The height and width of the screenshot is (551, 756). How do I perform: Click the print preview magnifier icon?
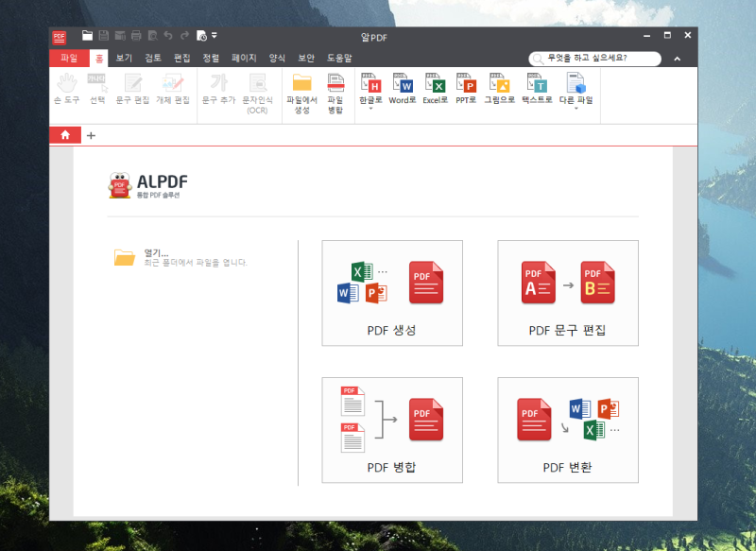152,36
